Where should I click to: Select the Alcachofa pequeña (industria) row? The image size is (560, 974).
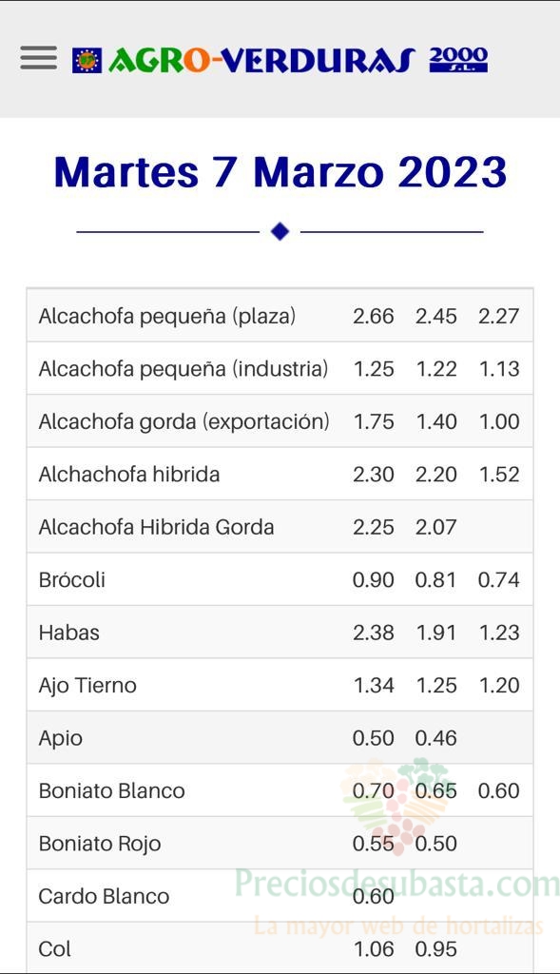click(x=280, y=368)
